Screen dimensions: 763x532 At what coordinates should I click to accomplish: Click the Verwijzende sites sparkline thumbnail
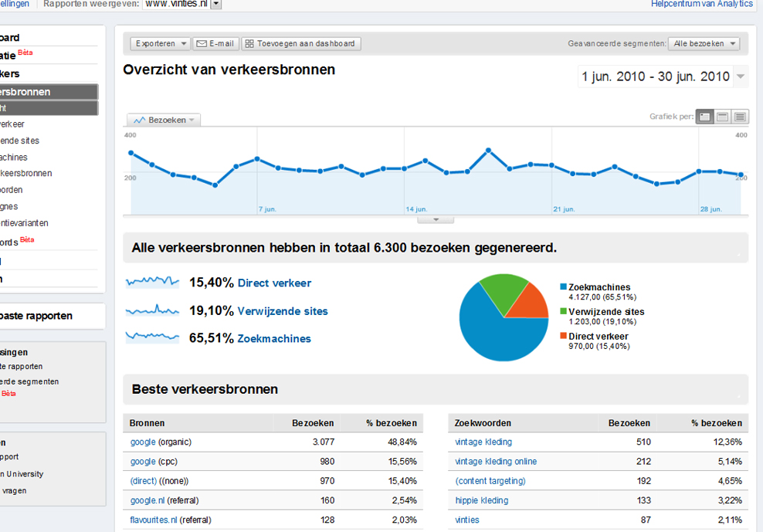(152, 310)
